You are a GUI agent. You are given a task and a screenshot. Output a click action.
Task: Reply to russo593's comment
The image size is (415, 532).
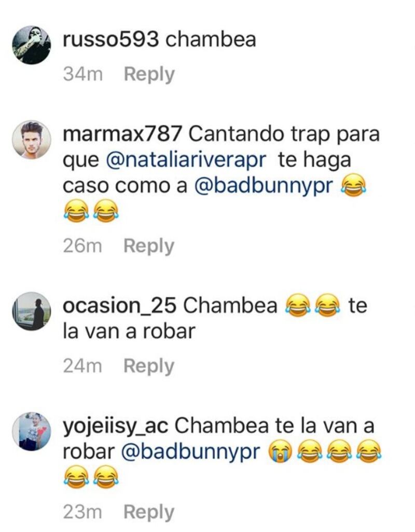pyautogui.click(x=149, y=74)
